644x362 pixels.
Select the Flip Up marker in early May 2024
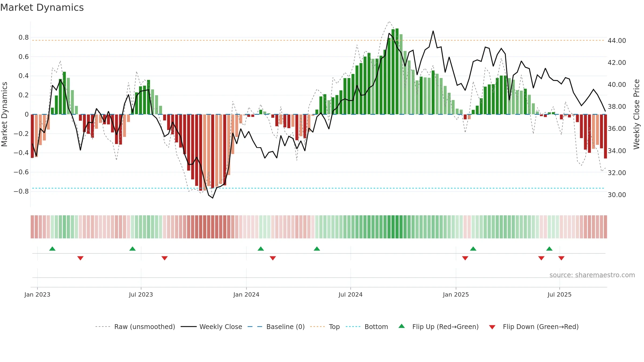[317, 249]
